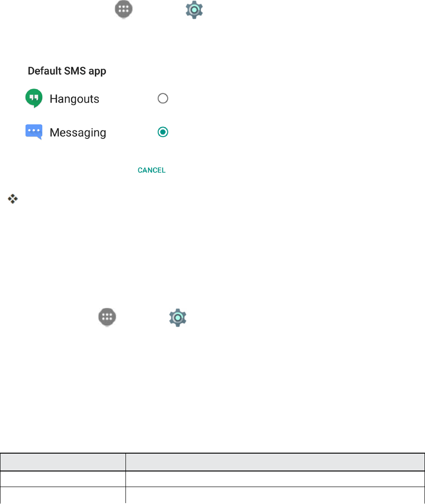Click the blue Messaging app icon
This screenshot has width=425, height=504.
click(34, 132)
